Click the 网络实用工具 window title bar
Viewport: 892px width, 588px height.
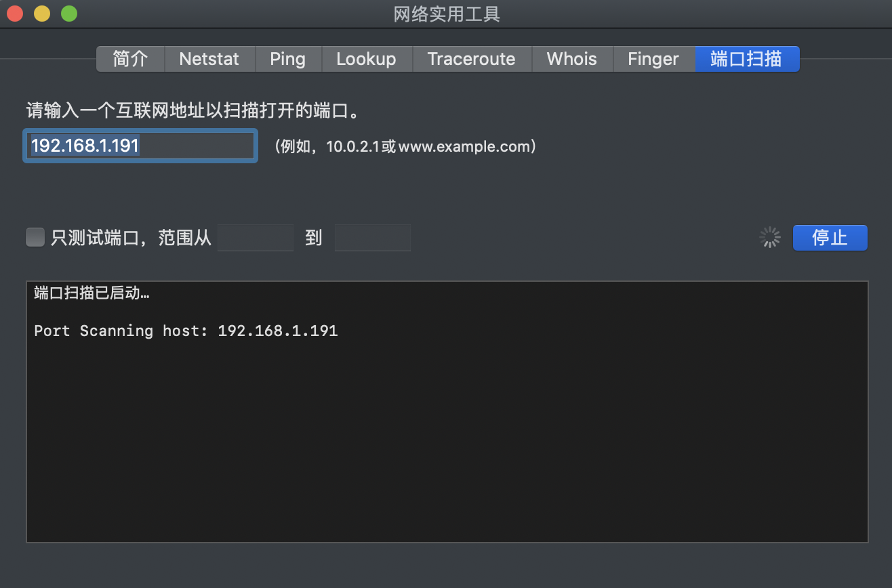(x=447, y=14)
